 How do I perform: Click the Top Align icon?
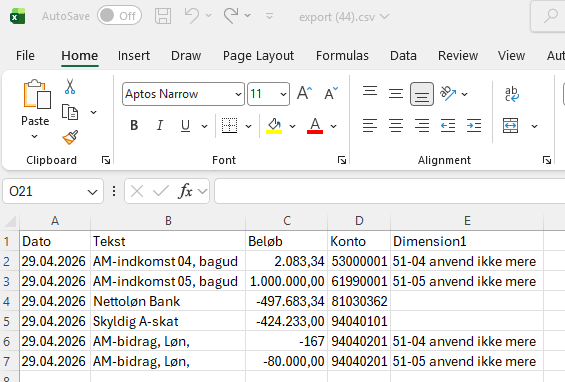[x=370, y=91]
